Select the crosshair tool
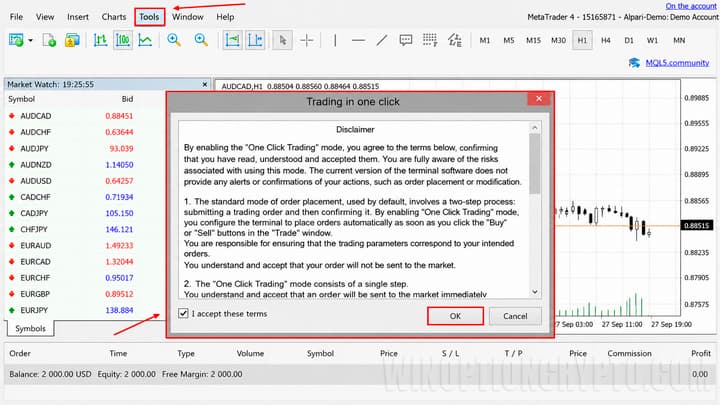This screenshot has height=405, width=720. [x=307, y=40]
